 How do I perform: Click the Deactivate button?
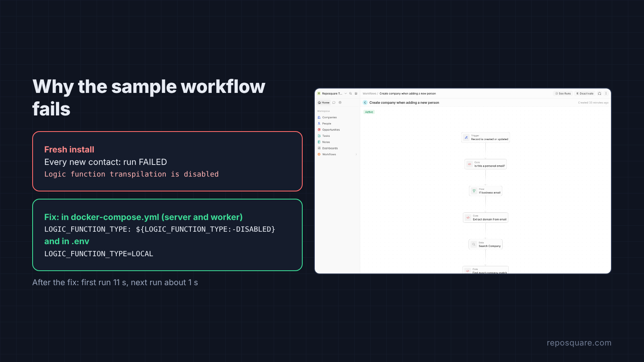pyautogui.click(x=585, y=93)
